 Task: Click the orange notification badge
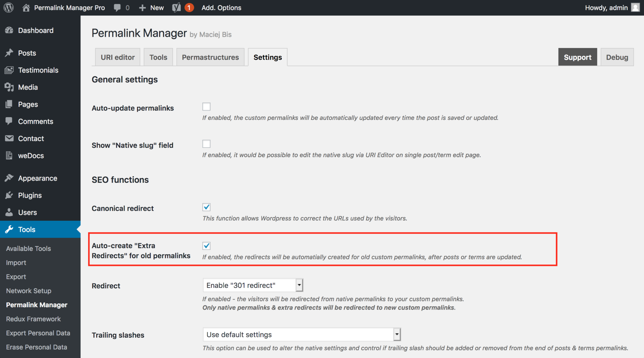click(189, 8)
